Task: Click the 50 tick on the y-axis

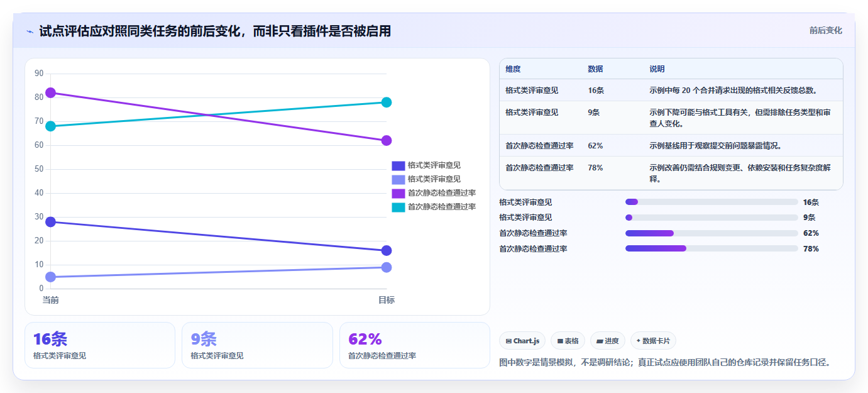Action: click(39, 169)
